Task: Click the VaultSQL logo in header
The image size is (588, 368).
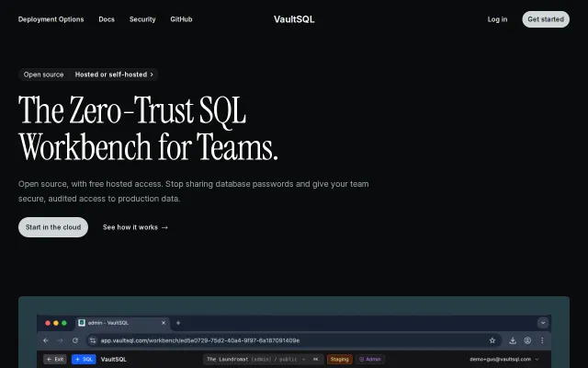Action: point(294,19)
